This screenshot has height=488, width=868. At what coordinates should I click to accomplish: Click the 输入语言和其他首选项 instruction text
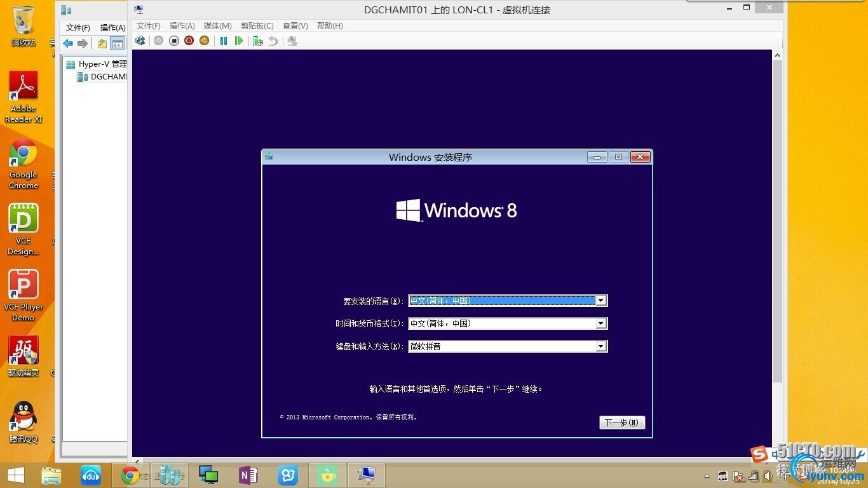click(x=456, y=389)
